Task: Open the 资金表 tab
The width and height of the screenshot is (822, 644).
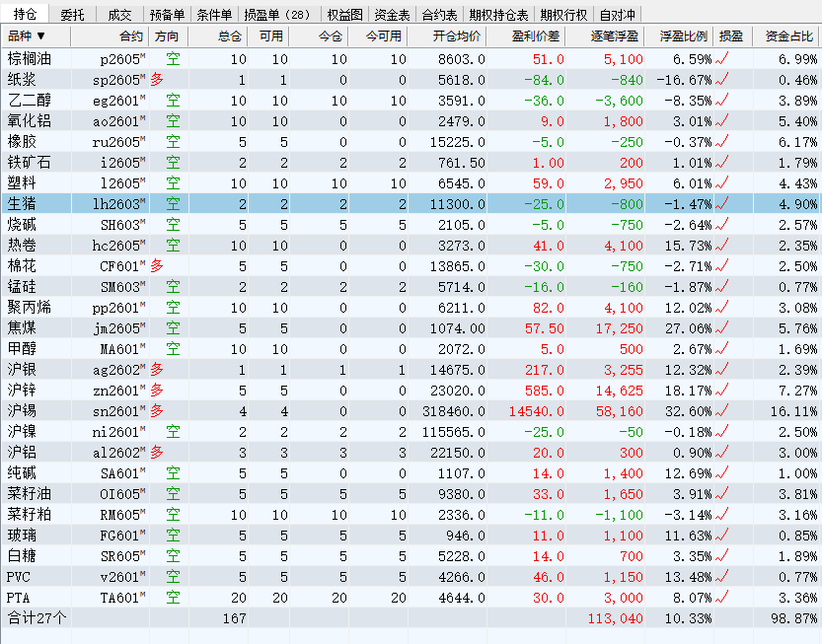Action: click(x=392, y=15)
